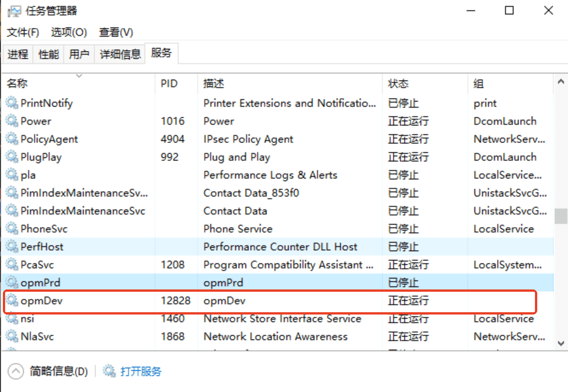
Task: Click the service icon next to Power
Action: coord(12,121)
